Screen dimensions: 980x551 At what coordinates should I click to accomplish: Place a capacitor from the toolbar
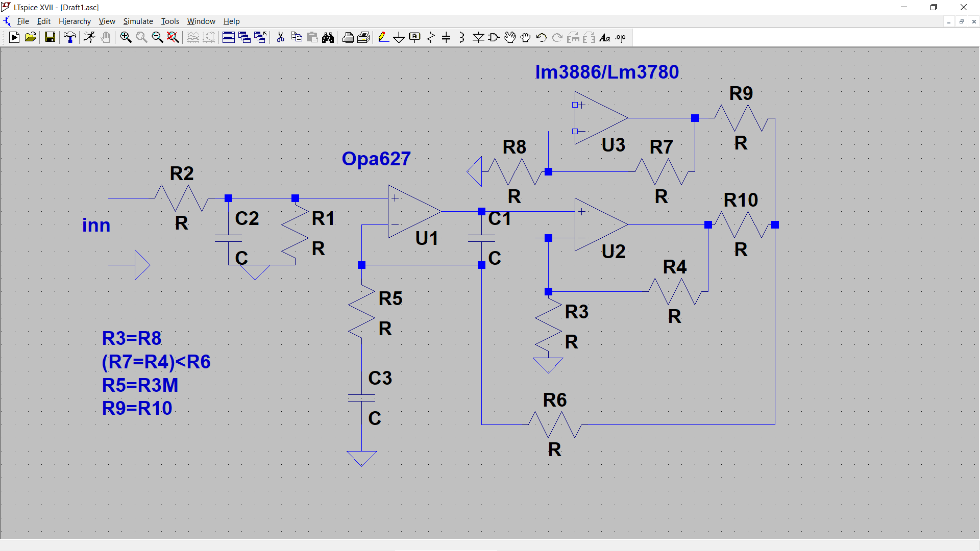coord(446,37)
